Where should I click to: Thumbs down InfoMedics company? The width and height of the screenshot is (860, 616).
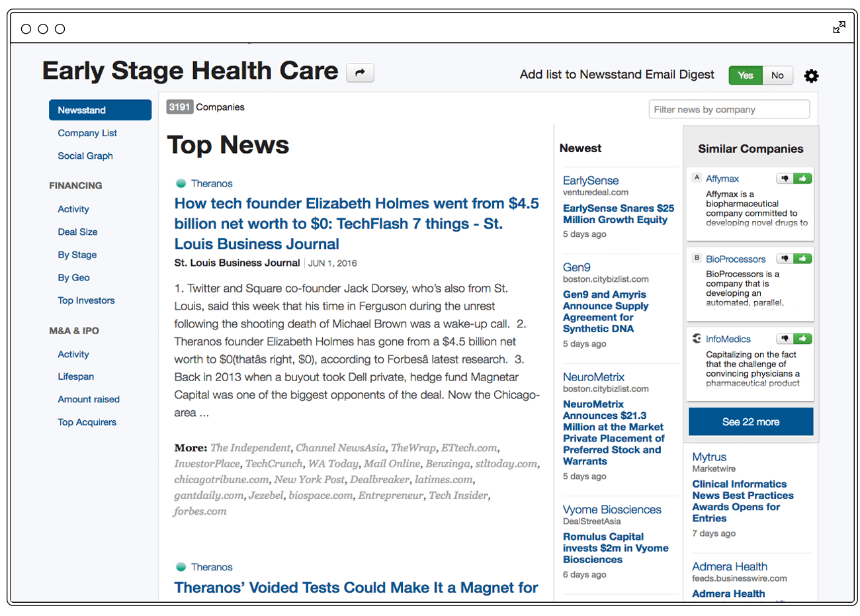click(785, 339)
